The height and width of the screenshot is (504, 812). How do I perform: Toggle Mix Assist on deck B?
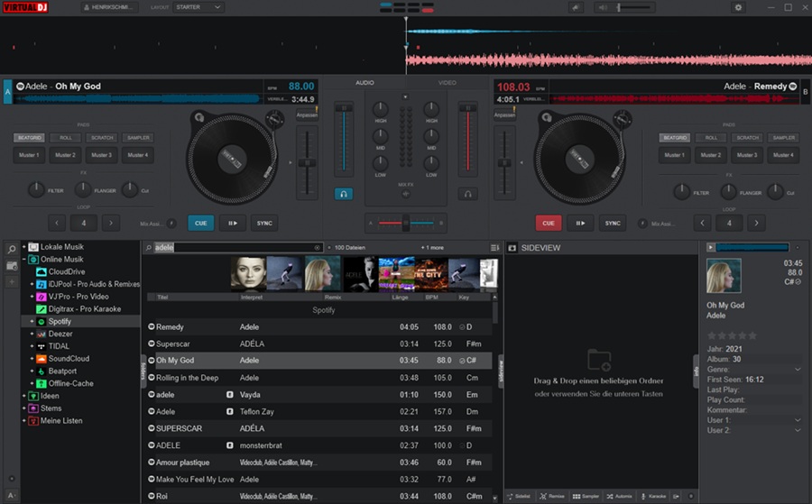point(642,224)
